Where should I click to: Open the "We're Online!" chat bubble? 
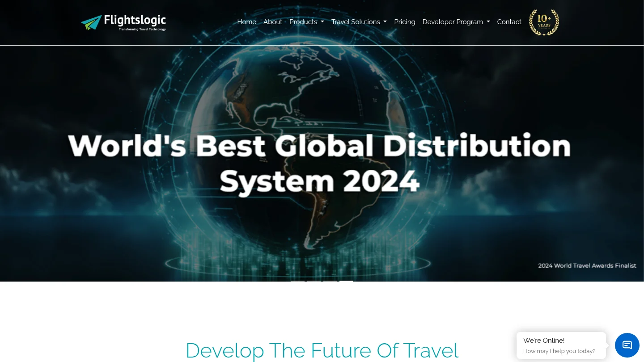coord(561,345)
